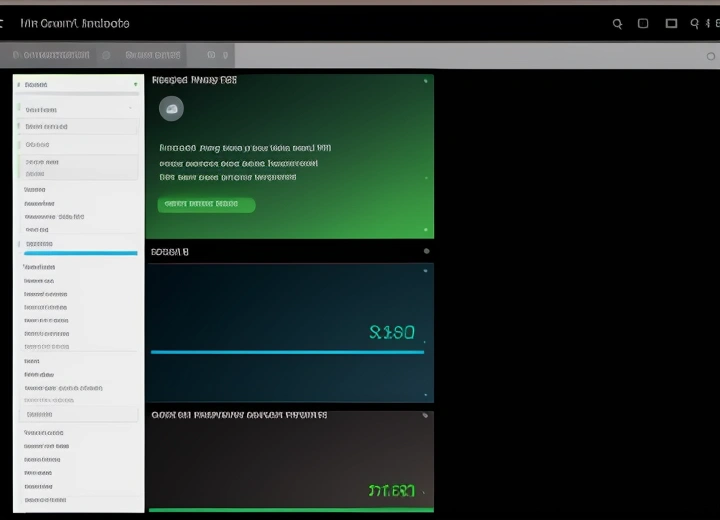Click the small dot on green card's right edge
The width and height of the screenshot is (720, 520).
[x=427, y=178]
